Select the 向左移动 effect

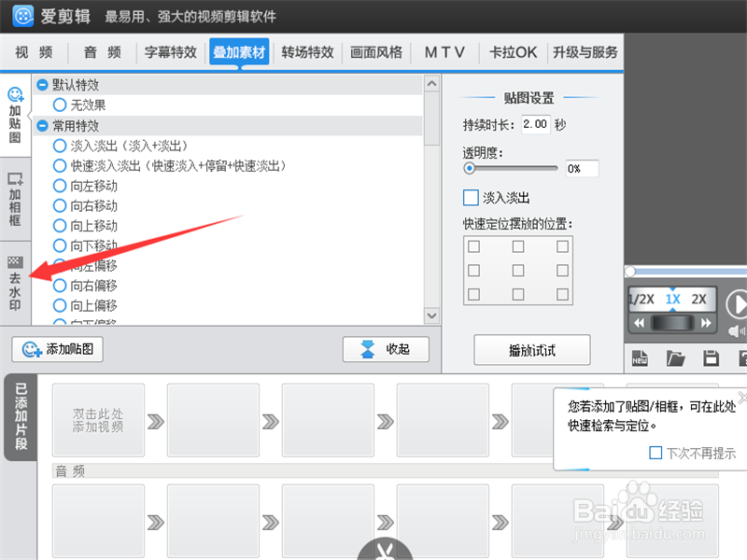[x=60, y=185]
